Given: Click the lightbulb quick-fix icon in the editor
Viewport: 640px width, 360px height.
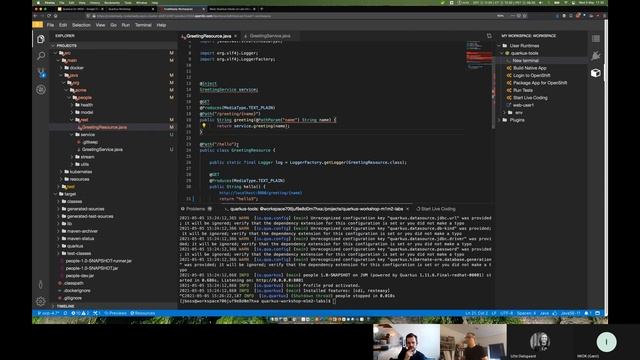Looking at the screenshot, I should pos(203,126).
